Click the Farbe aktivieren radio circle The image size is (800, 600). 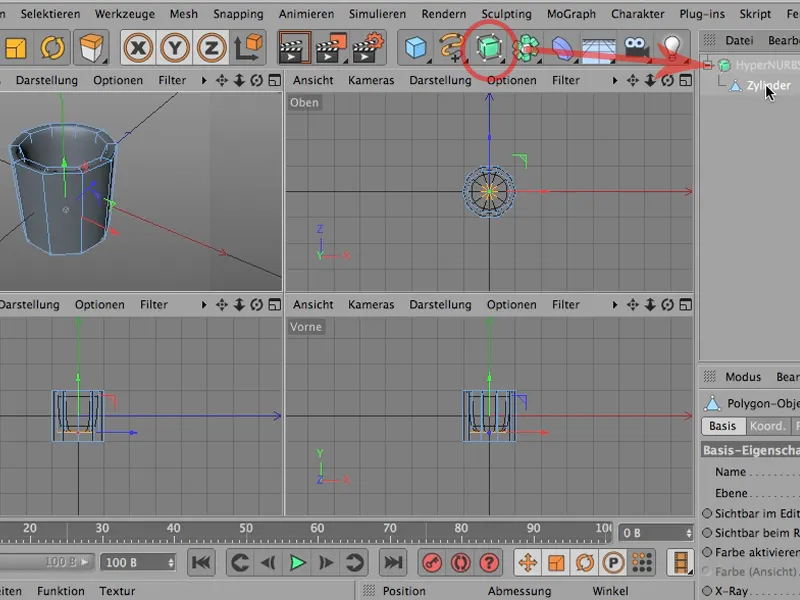[x=707, y=552]
